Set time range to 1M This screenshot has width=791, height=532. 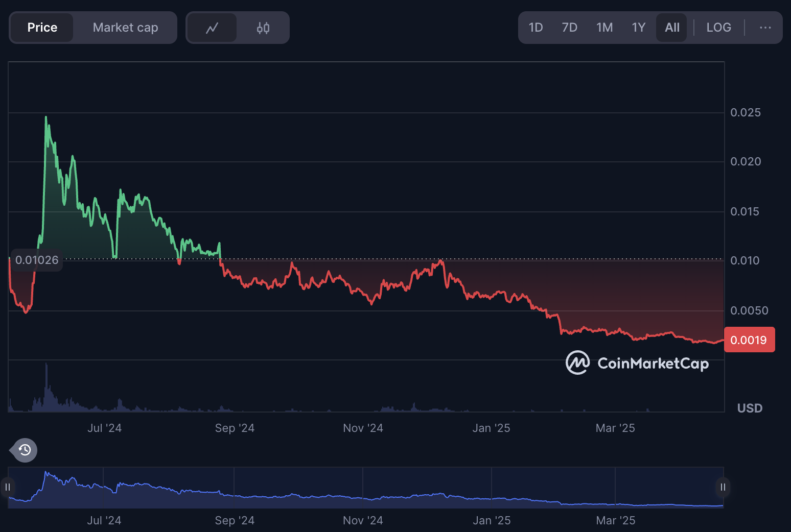(x=604, y=28)
